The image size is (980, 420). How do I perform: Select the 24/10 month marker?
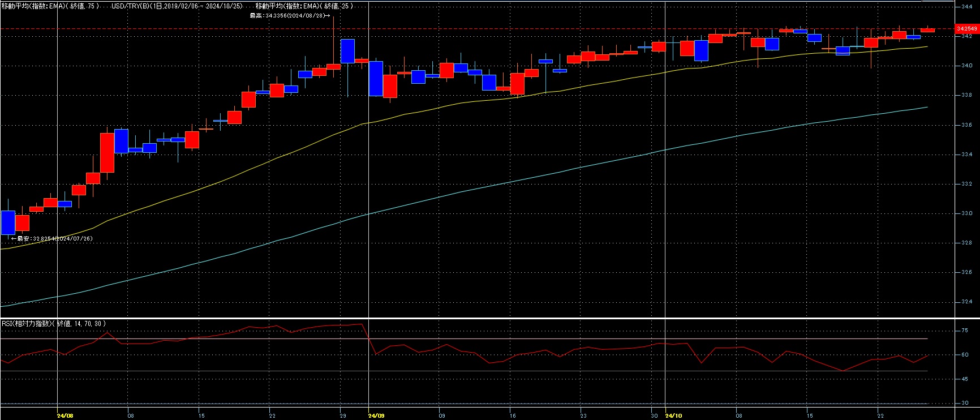pyautogui.click(x=673, y=415)
